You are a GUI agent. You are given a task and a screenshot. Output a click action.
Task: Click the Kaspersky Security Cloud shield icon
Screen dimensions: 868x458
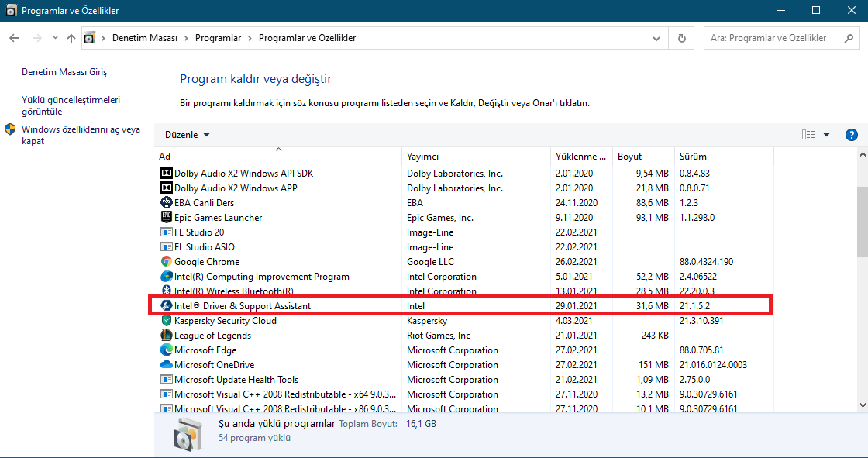tap(166, 321)
